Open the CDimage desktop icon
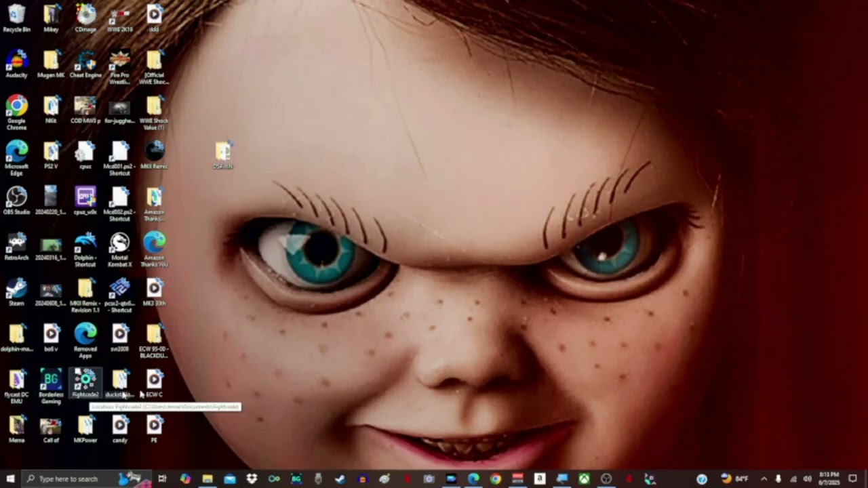 (85, 18)
